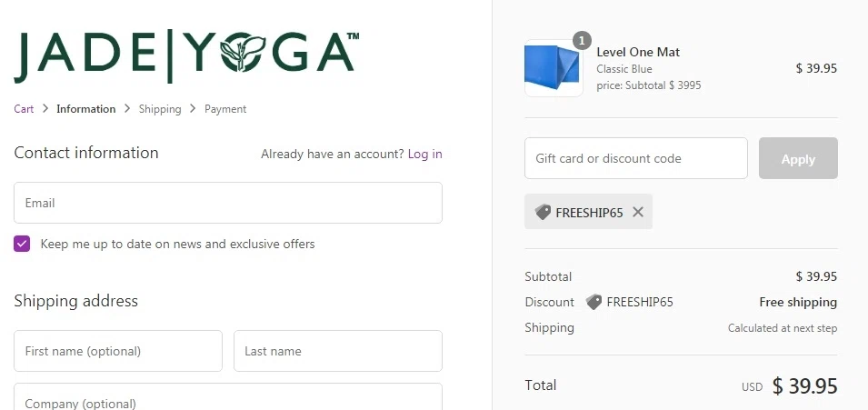Remove the FREESHIP65 discount code
Image resolution: width=868 pixels, height=410 pixels.
[x=638, y=212]
